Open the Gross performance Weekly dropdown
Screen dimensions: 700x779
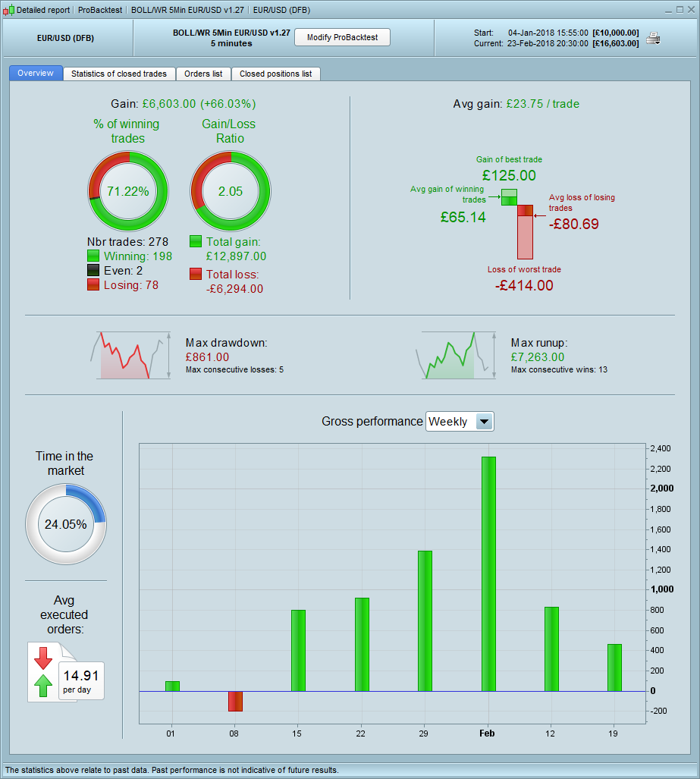(x=460, y=421)
